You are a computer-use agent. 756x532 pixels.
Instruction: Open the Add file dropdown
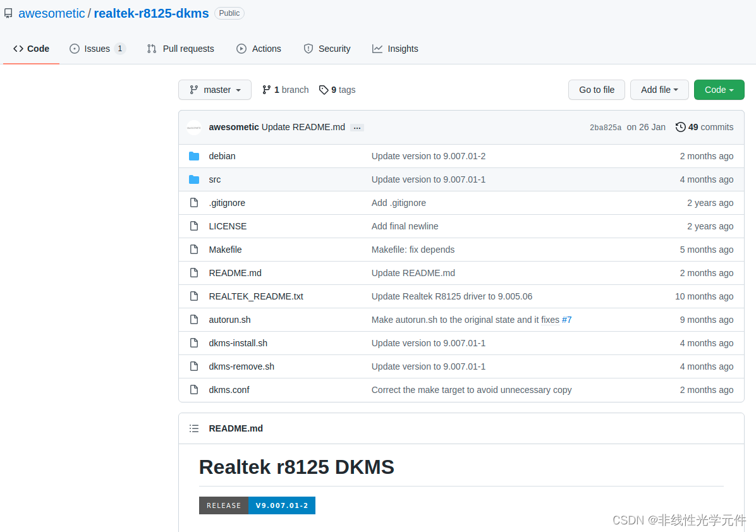659,90
